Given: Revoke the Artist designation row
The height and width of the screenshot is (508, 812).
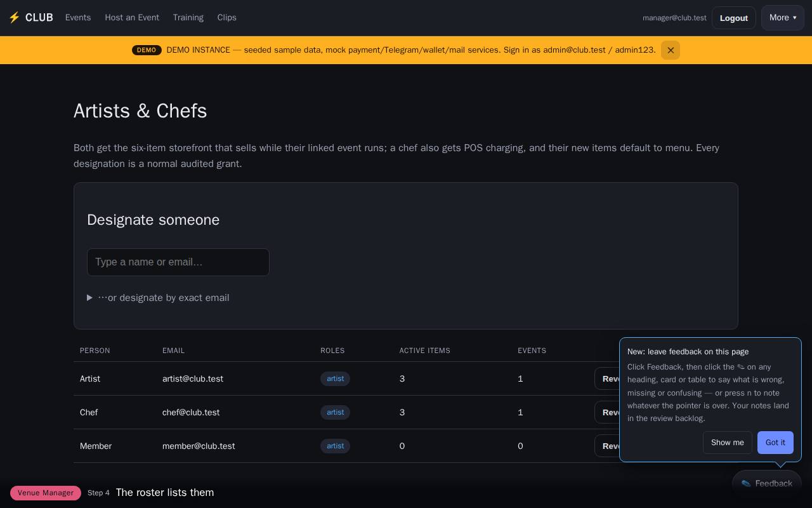Looking at the screenshot, I should 608,378.
